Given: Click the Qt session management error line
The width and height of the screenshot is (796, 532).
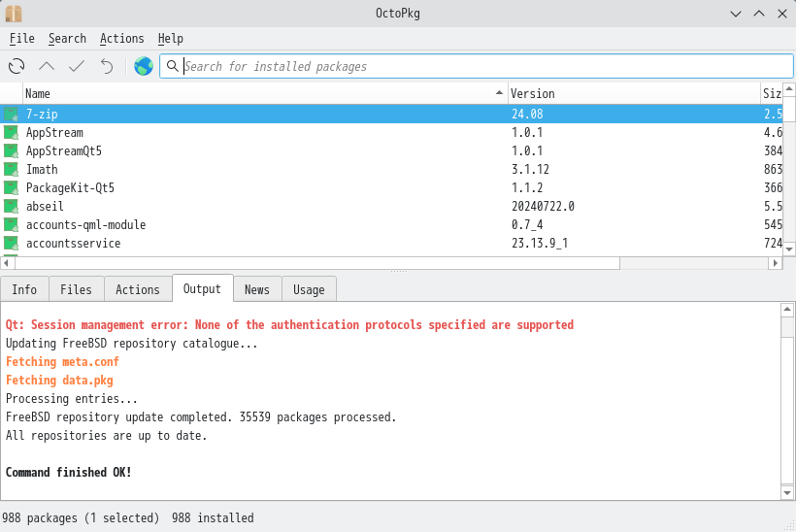Looking at the screenshot, I should tap(289, 325).
